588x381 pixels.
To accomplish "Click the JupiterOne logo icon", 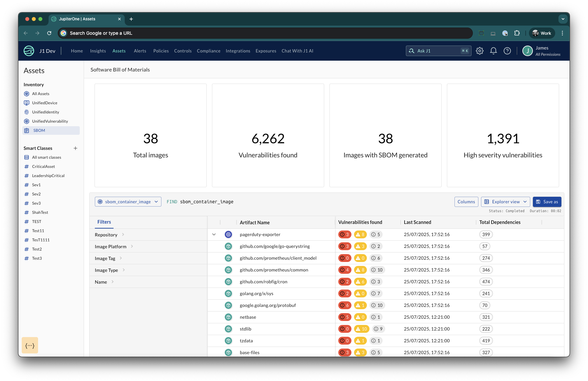I will (29, 51).
